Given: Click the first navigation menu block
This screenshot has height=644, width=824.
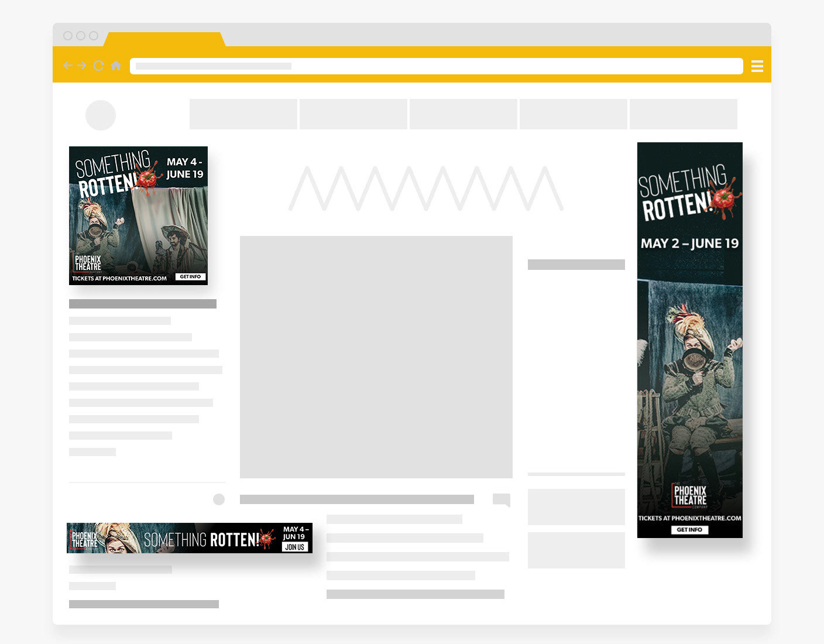Looking at the screenshot, I should (x=243, y=114).
